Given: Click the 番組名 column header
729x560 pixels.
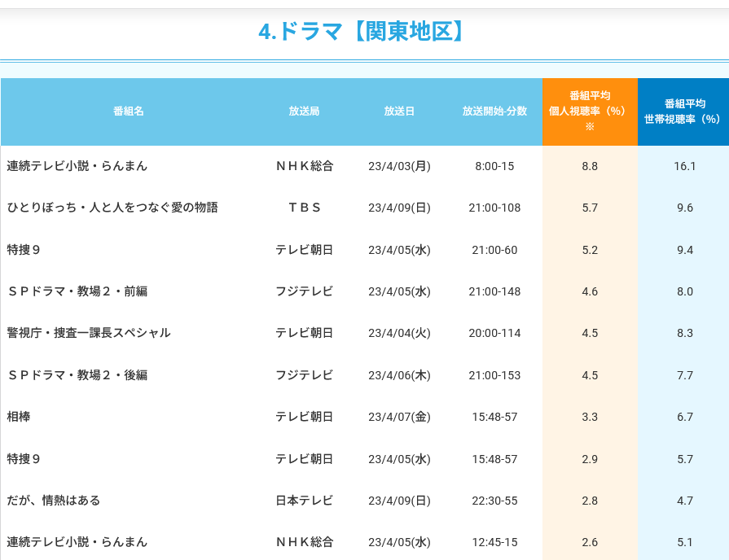Looking at the screenshot, I should point(129,112).
